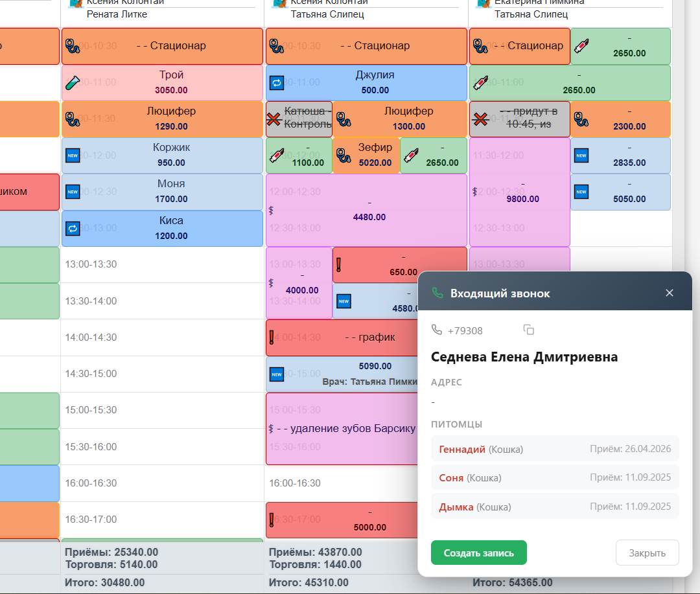Image resolution: width=700 pixels, height=594 pixels.
Task: Open the Моня 1700.00 appointment
Action: click(162, 192)
